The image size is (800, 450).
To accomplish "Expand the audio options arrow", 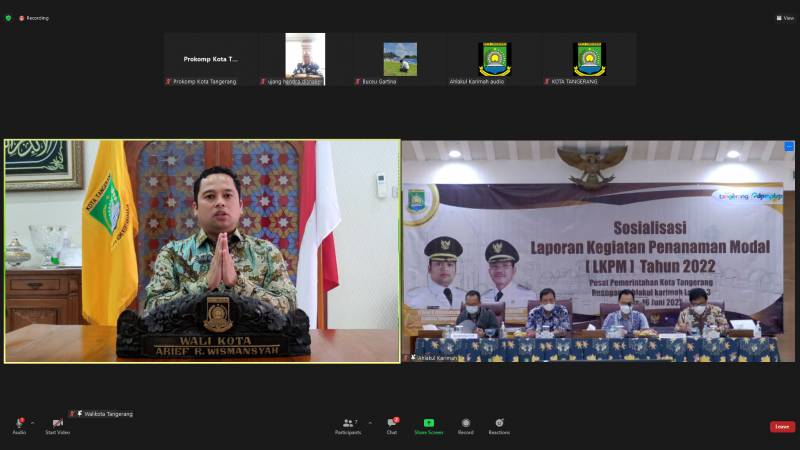I will click(x=32, y=422).
